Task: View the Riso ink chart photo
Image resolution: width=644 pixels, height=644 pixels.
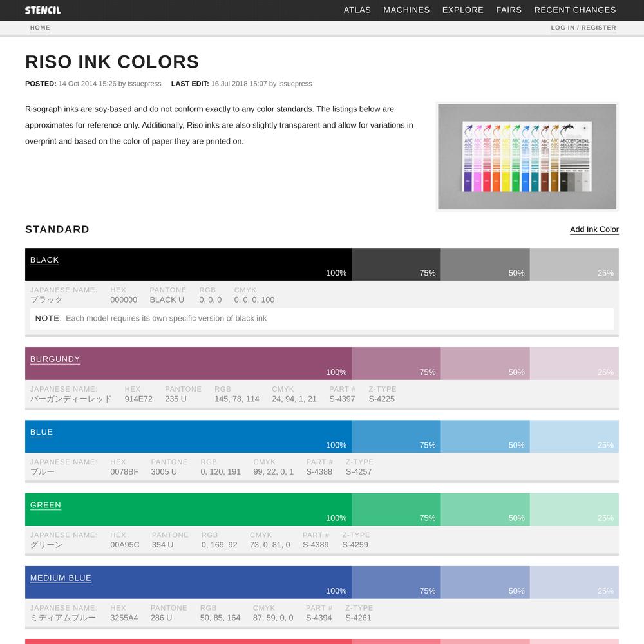Action: (527, 156)
